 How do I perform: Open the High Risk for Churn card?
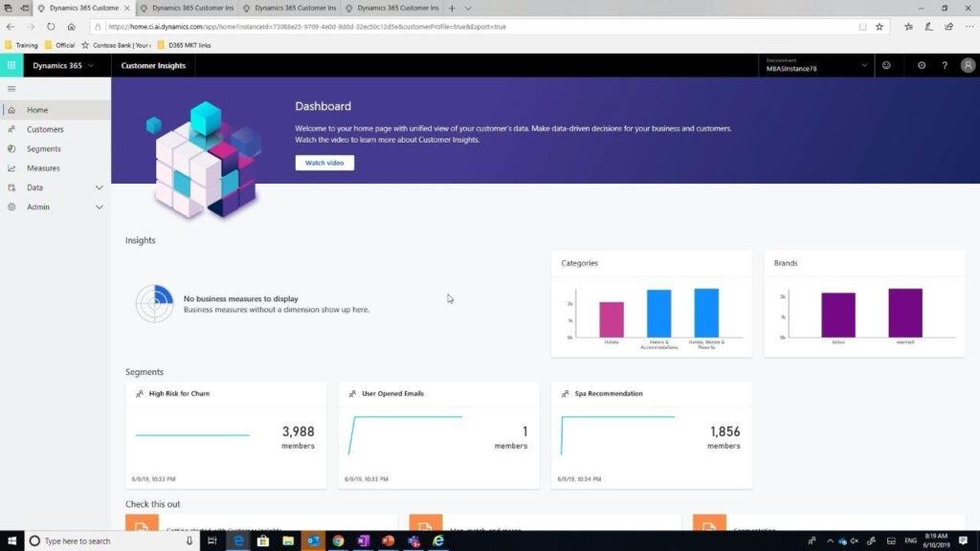click(226, 435)
